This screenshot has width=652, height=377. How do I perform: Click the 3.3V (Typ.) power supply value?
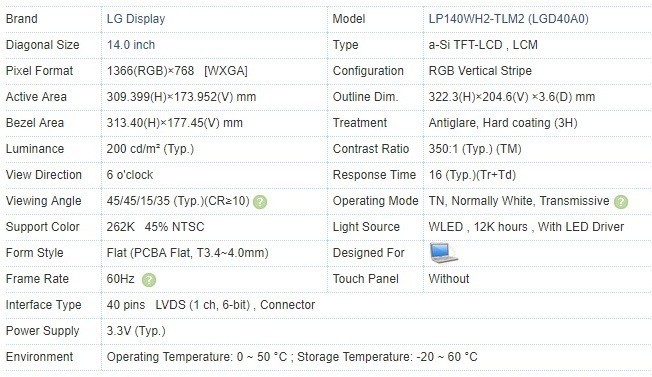click(136, 331)
